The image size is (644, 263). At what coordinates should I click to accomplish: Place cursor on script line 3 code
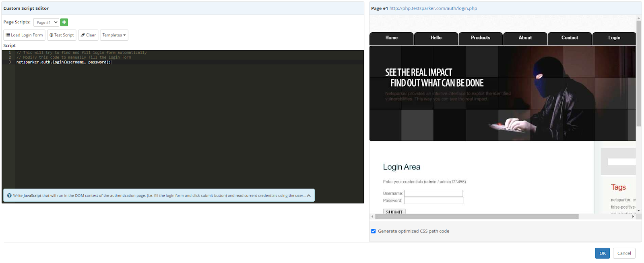64,62
